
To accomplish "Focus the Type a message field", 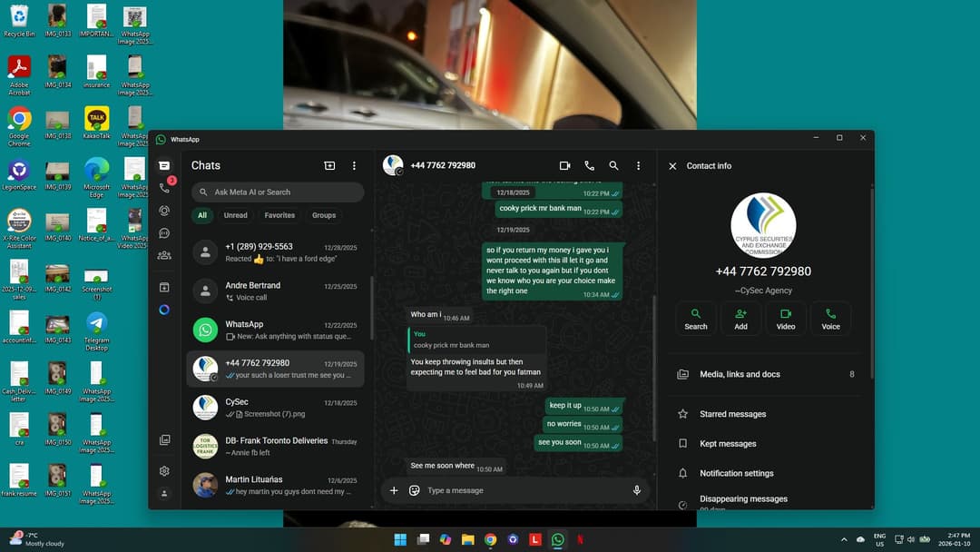I will (x=525, y=491).
